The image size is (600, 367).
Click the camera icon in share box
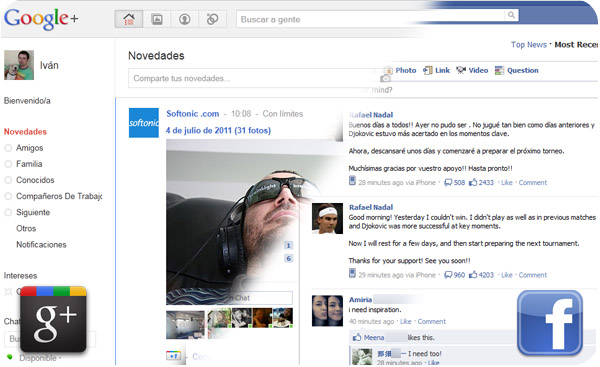click(x=385, y=78)
